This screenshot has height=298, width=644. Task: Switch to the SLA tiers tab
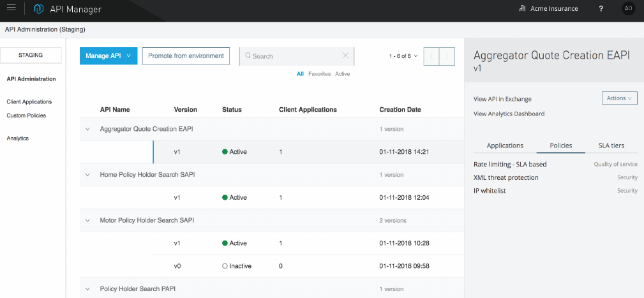click(x=611, y=145)
